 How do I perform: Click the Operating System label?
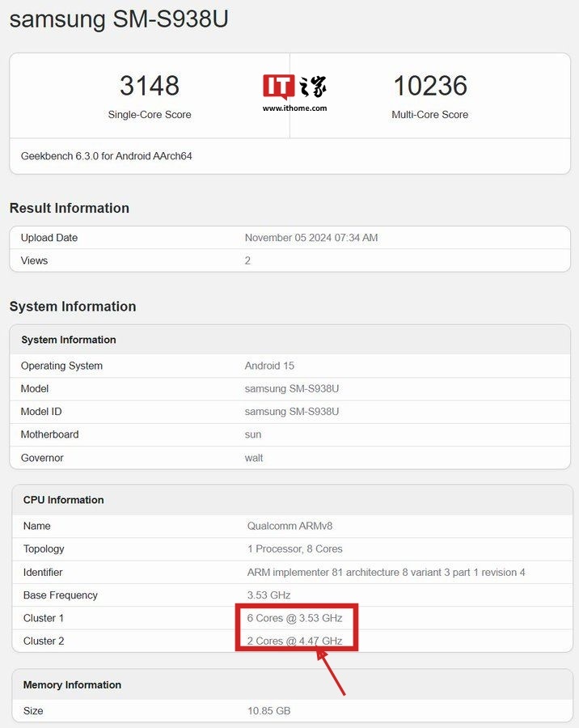(x=61, y=366)
